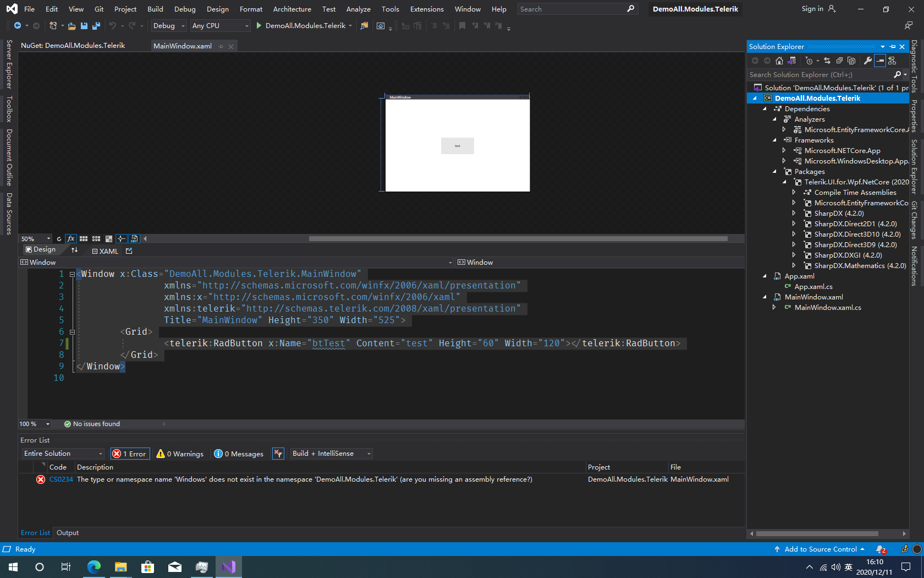Expand the SharpDX.DXGI (4.2.0) package node
924x578 pixels.
794,255
